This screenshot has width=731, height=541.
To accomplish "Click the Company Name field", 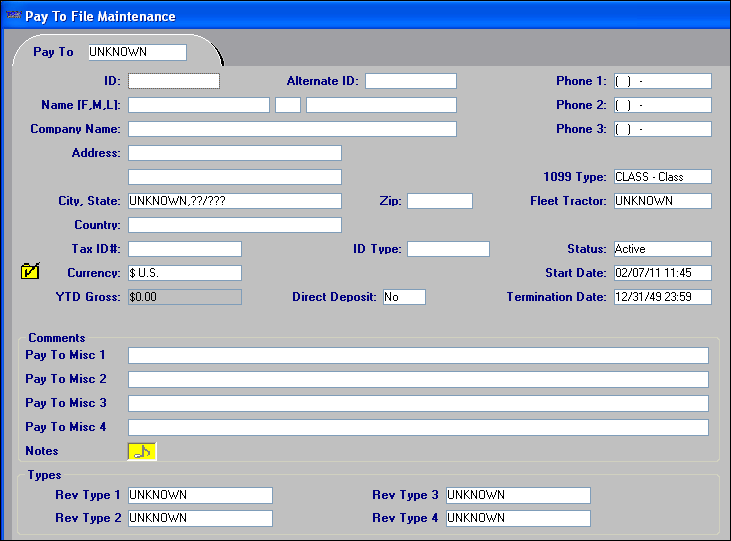I will pyautogui.click(x=292, y=129).
